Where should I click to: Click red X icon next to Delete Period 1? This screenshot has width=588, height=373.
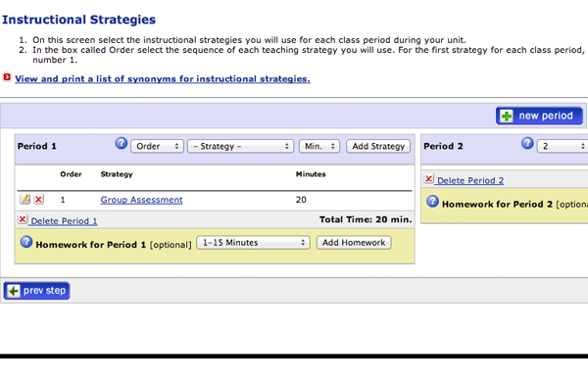click(23, 219)
